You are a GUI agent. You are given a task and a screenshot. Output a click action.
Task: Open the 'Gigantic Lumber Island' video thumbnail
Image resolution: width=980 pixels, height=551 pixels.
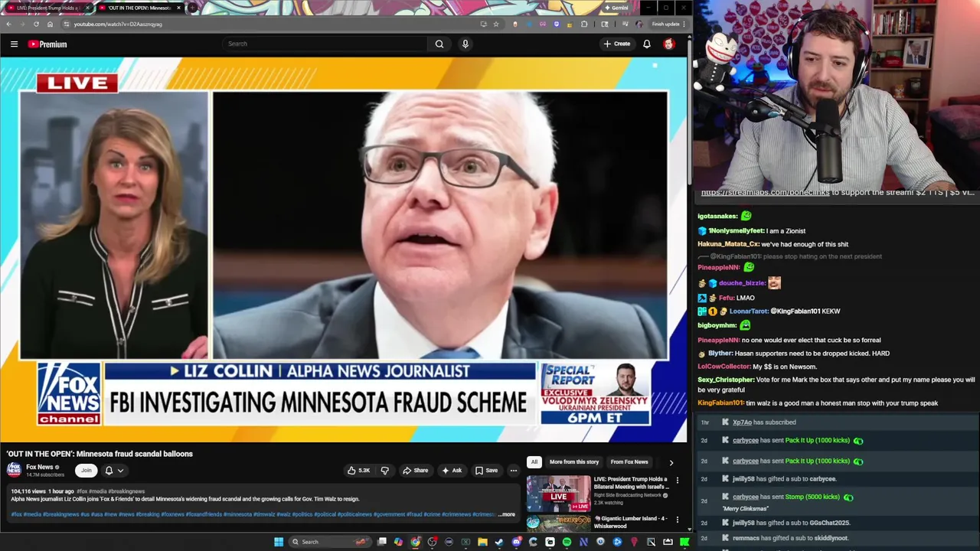point(559,523)
